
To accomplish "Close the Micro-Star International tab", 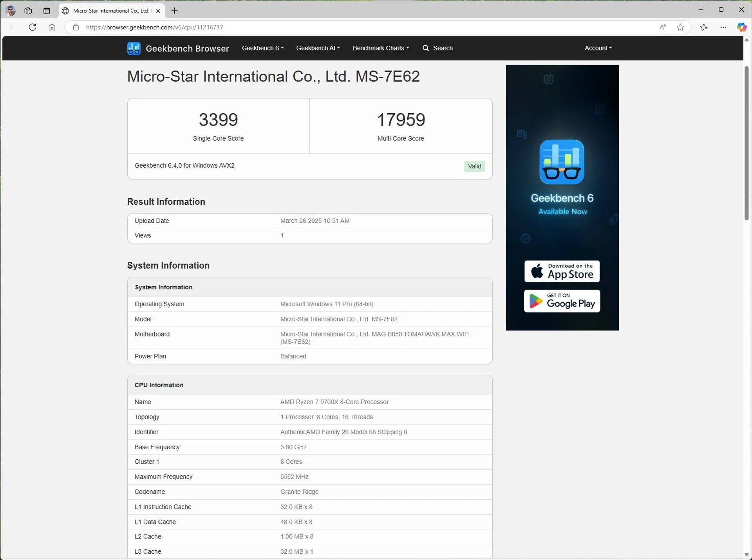I will click(158, 11).
